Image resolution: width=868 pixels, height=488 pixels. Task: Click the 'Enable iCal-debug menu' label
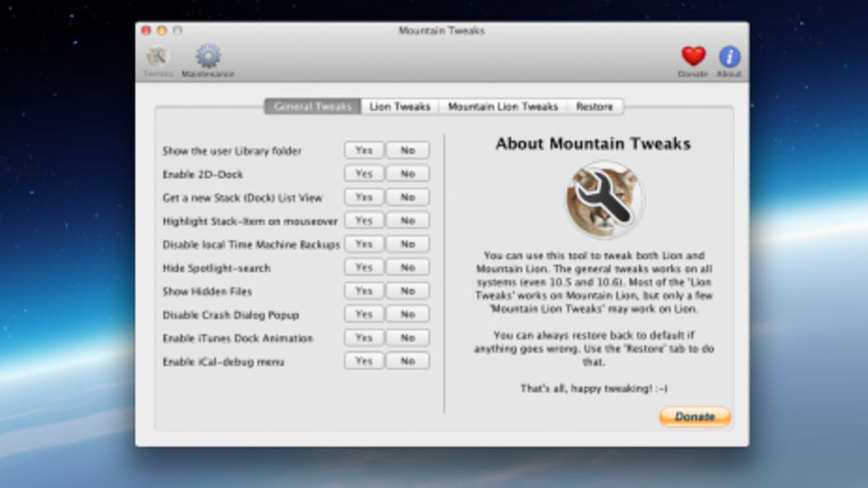pos(223,362)
